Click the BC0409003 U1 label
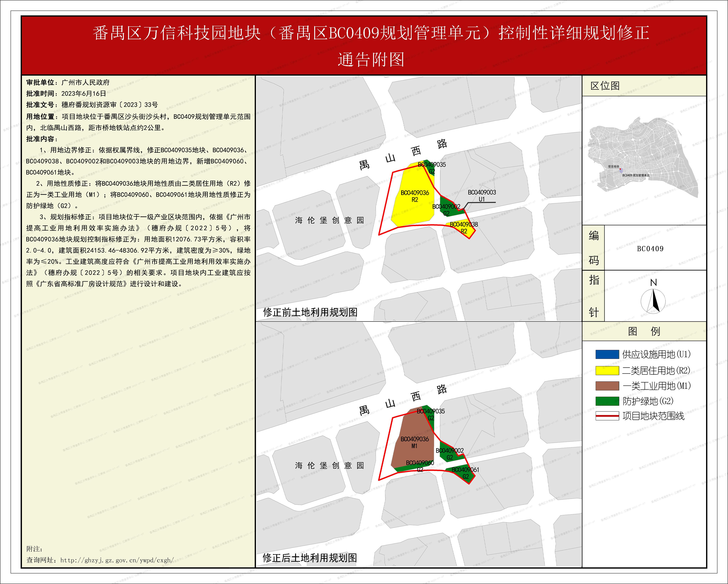 point(482,195)
